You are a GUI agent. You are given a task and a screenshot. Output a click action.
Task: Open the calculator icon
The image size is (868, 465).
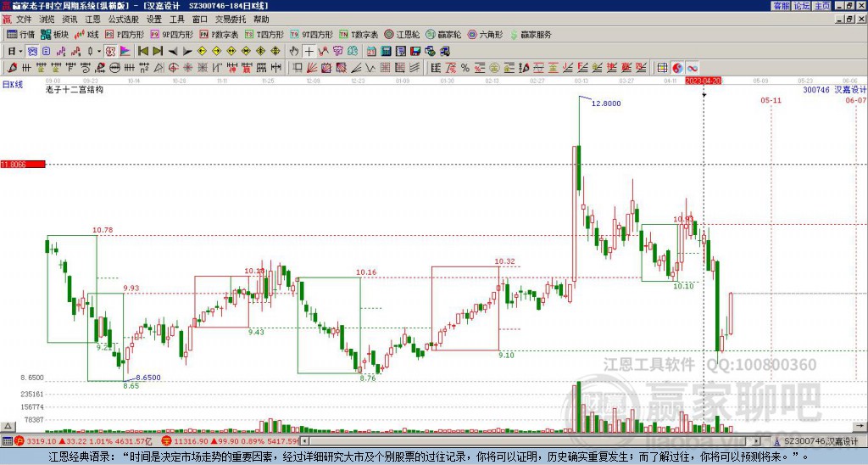tap(386, 51)
